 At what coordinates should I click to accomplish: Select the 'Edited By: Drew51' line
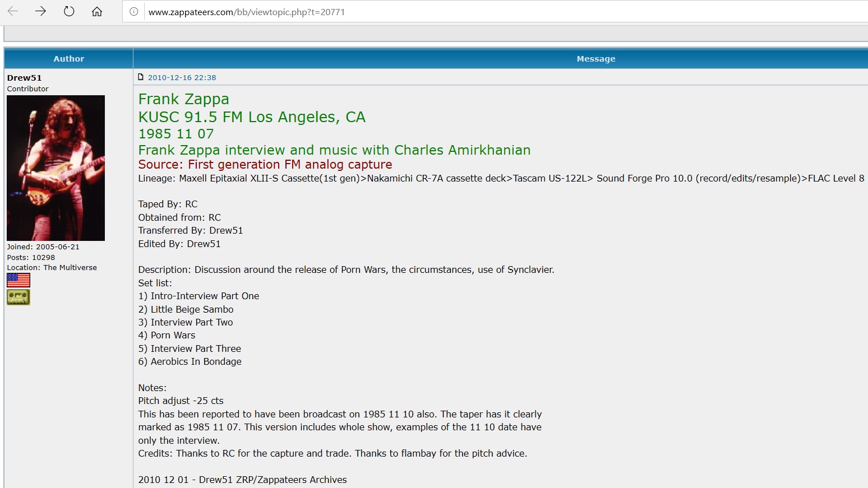[x=179, y=244]
